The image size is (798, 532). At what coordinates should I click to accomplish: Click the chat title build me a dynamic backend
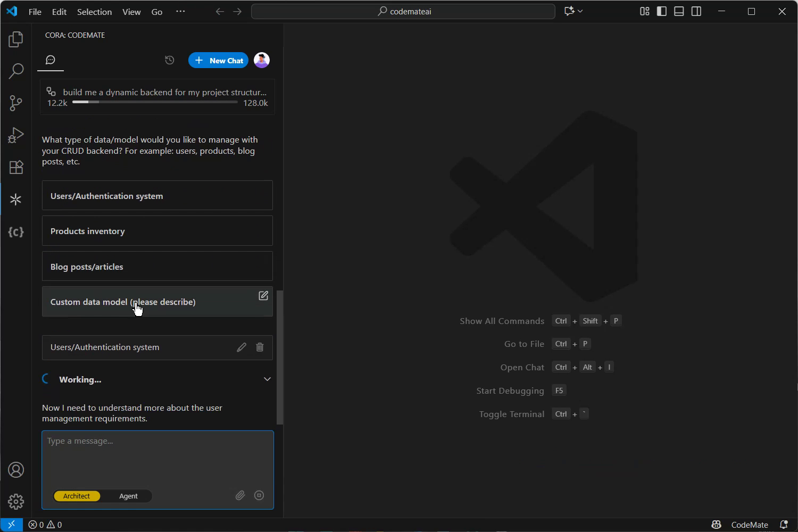click(x=164, y=92)
